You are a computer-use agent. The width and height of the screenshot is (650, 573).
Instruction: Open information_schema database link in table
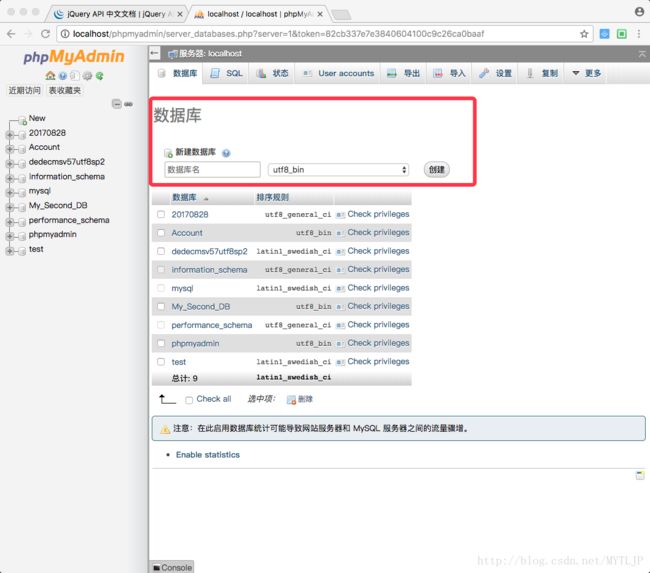point(209,270)
